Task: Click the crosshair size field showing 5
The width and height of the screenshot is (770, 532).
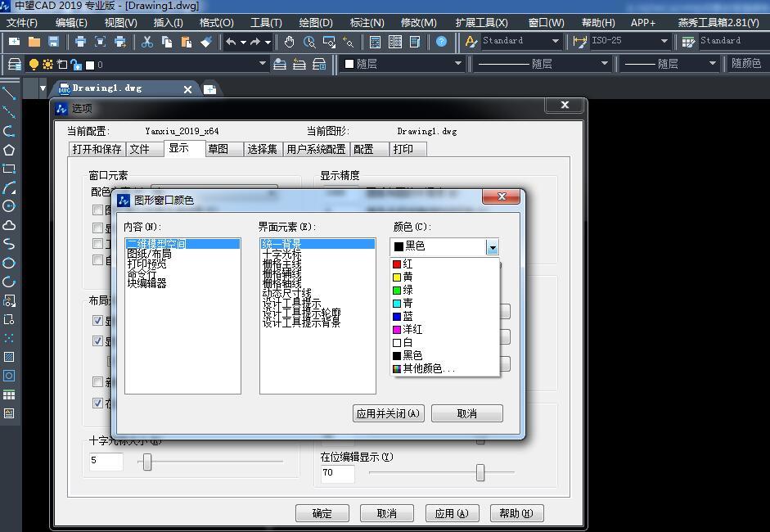Action: (x=106, y=461)
